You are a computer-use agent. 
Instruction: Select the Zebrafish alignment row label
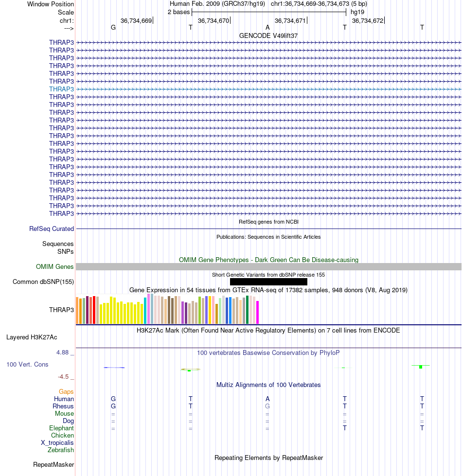[x=61, y=450]
